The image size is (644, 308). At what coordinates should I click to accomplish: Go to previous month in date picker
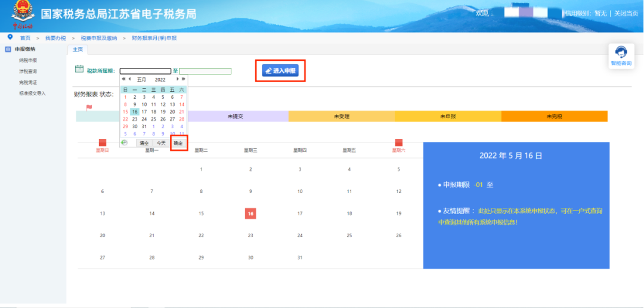(x=129, y=79)
